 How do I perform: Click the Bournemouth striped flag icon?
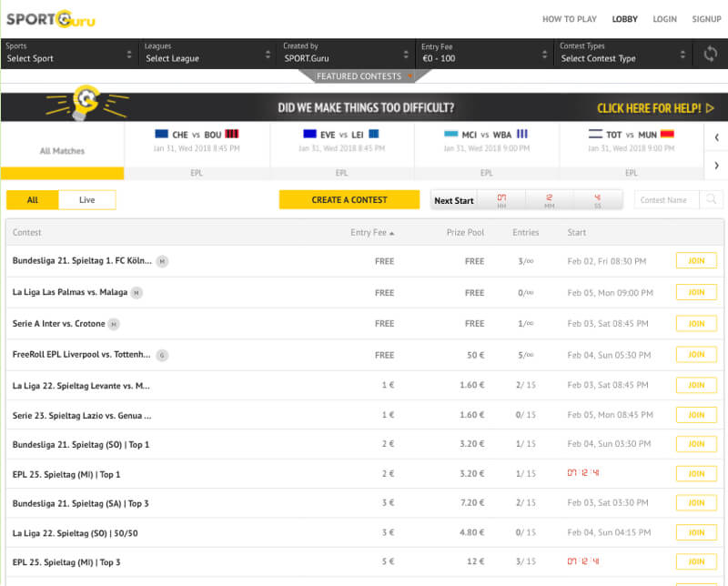232,134
